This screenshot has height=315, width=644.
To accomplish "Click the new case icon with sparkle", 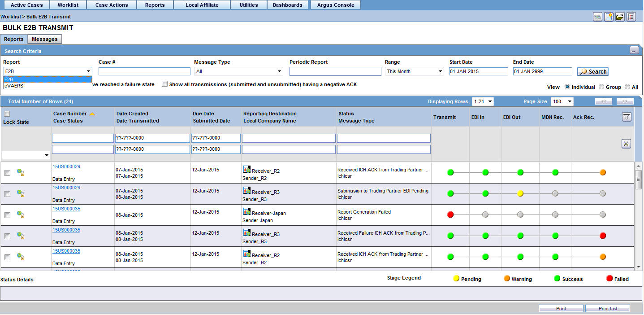I will [x=609, y=17].
